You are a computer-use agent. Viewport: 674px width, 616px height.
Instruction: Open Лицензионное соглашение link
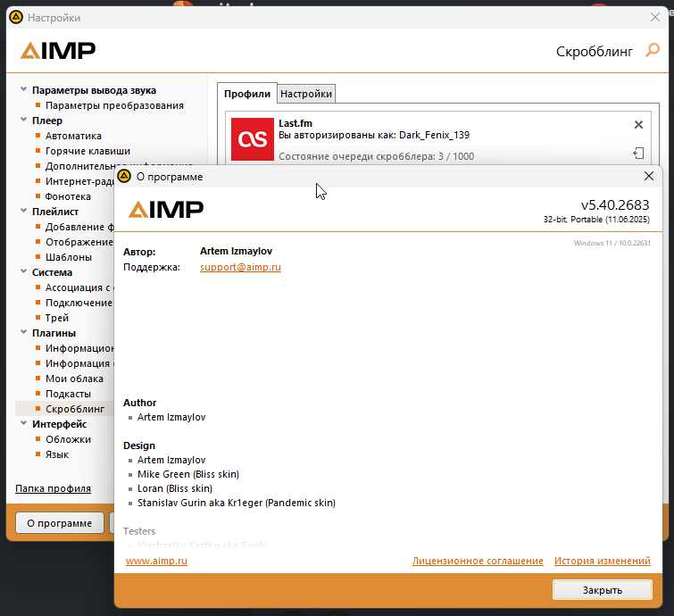click(478, 561)
